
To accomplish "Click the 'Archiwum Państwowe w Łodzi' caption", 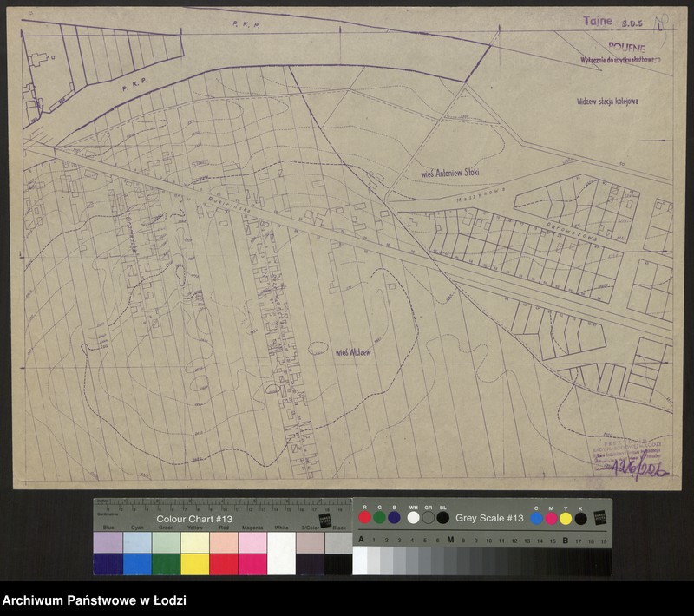I will point(94,600).
